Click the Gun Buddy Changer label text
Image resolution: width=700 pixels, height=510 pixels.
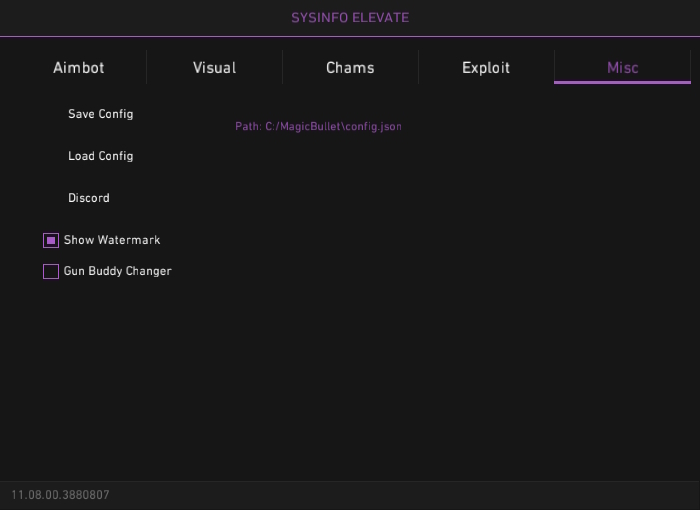[x=118, y=271]
